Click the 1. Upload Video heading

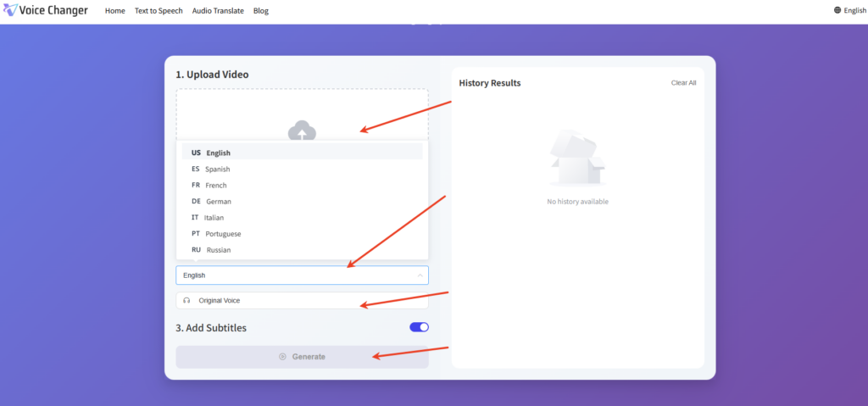(x=212, y=75)
